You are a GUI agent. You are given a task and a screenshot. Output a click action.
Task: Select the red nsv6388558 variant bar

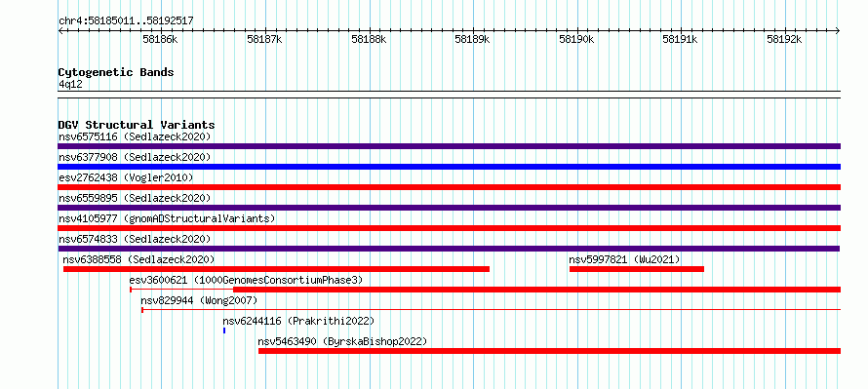[277, 269]
